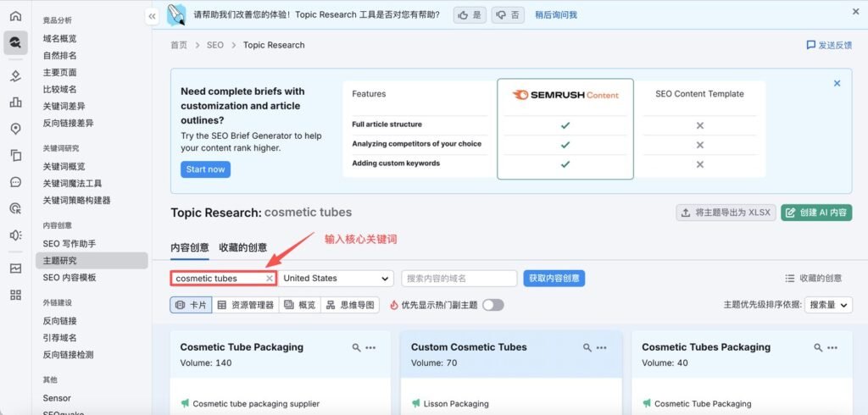The image size is (868, 415).
Task: Select 概览 view
Action: (300, 305)
